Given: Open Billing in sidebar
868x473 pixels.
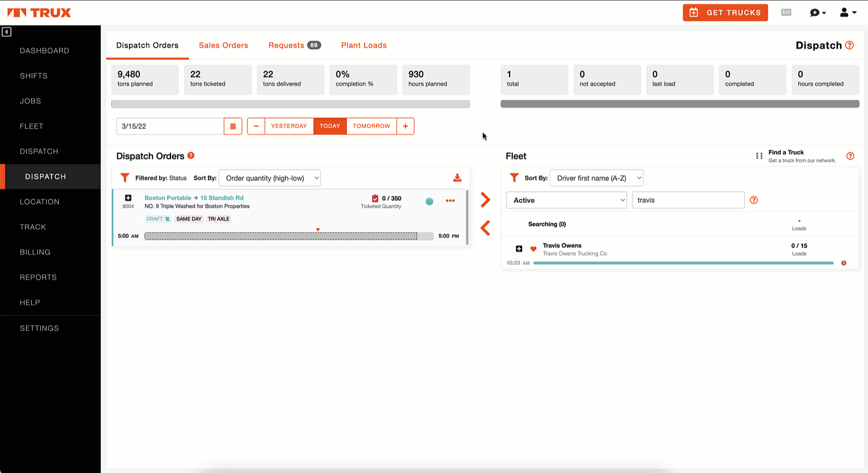Looking at the screenshot, I should point(35,252).
